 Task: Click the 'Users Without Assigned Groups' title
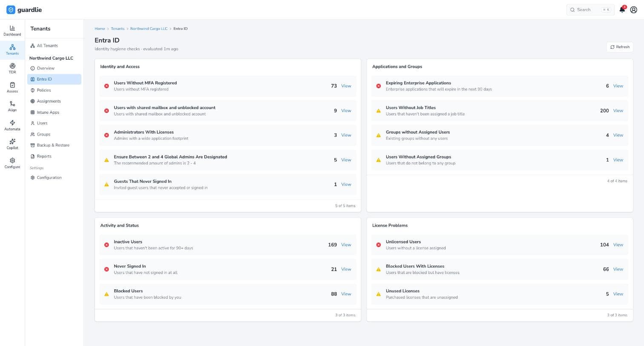(x=418, y=157)
